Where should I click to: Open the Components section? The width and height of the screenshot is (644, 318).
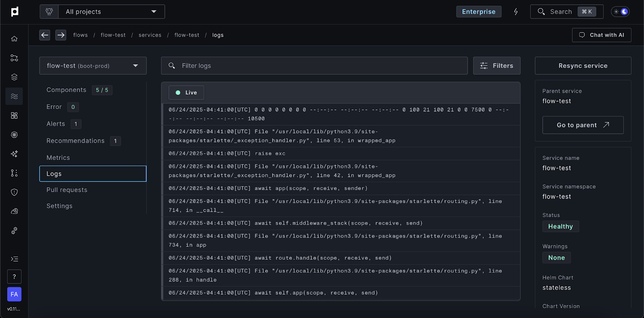click(x=66, y=90)
